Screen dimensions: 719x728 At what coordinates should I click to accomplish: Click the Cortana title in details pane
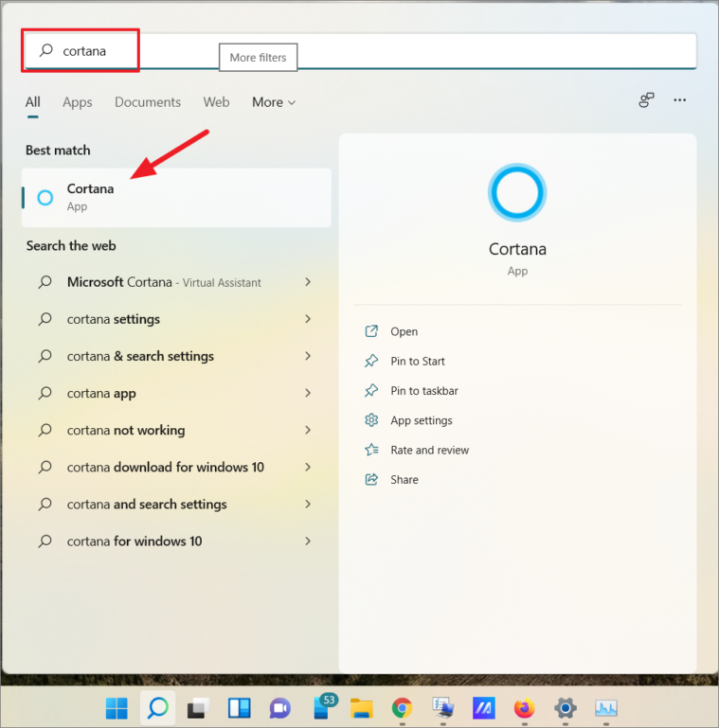517,249
